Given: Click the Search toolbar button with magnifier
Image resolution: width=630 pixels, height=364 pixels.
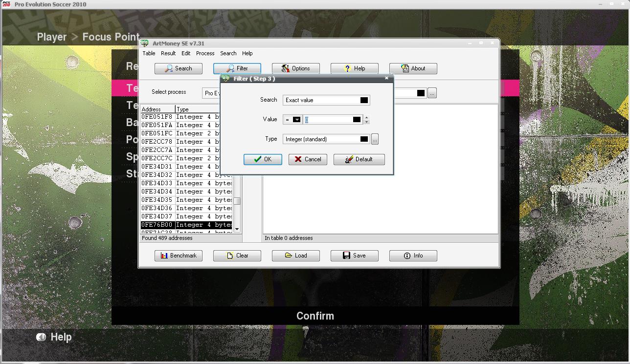Looking at the screenshot, I should pyautogui.click(x=179, y=68).
